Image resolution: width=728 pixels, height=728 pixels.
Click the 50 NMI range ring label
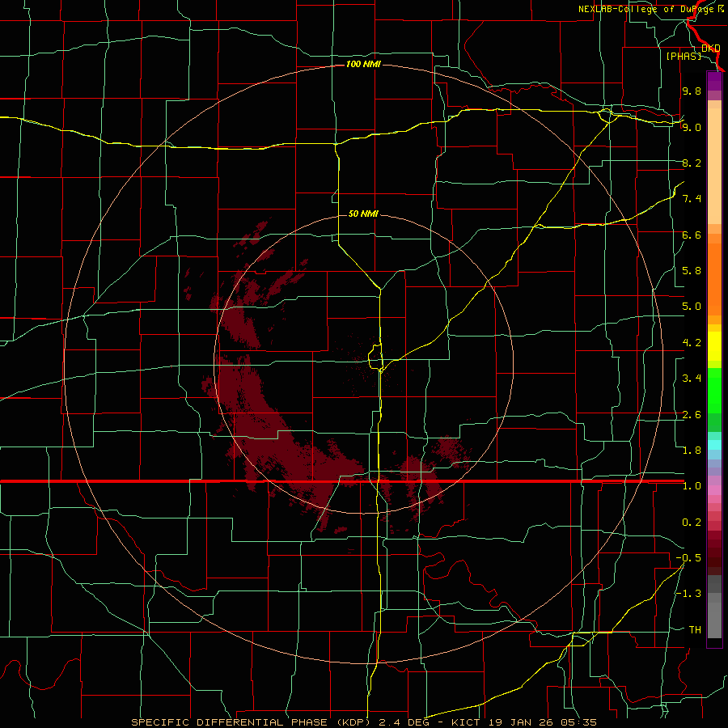pyautogui.click(x=363, y=214)
